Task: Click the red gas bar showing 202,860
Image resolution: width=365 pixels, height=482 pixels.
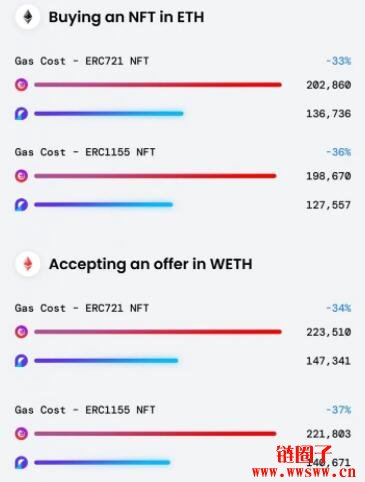Action: pyautogui.click(x=158, y=85)
